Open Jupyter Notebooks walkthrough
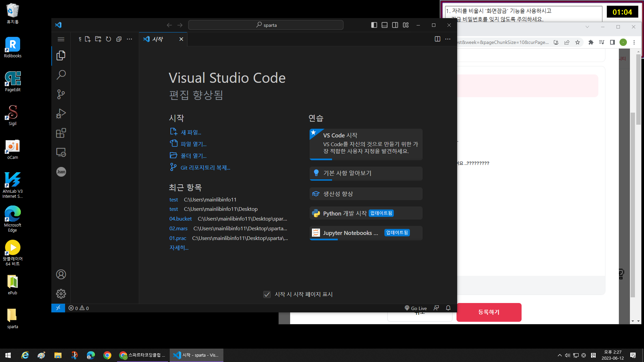Screen dimensions: 644x362 click(x=366, y=233)
